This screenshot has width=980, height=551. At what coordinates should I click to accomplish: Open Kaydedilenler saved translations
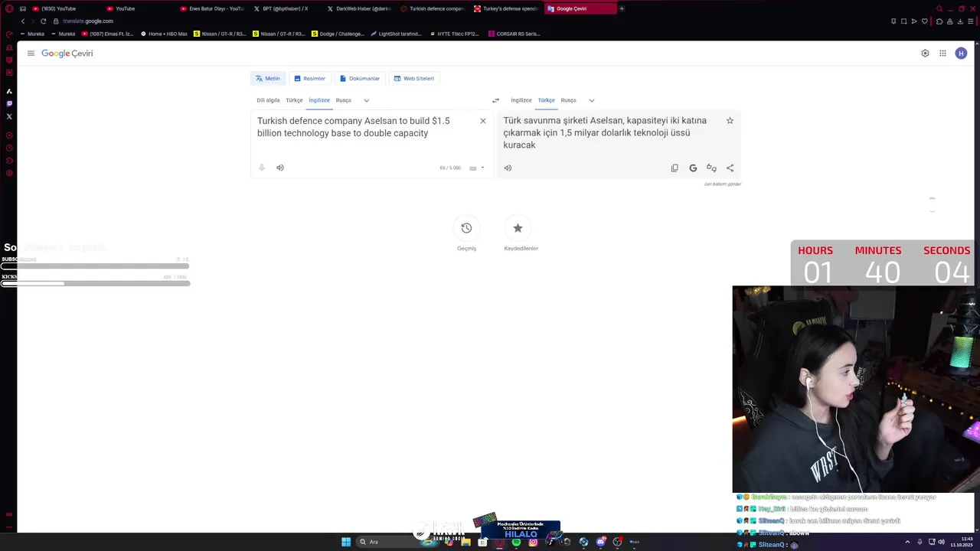coord(518,228)
